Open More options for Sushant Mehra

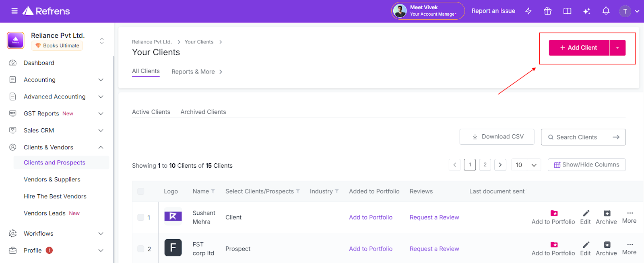(630, 213)
